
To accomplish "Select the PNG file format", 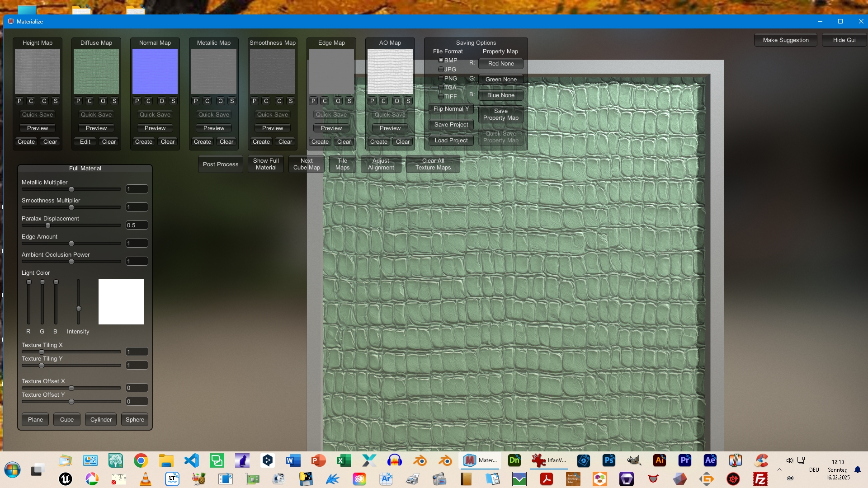I will tap(441, 78).
